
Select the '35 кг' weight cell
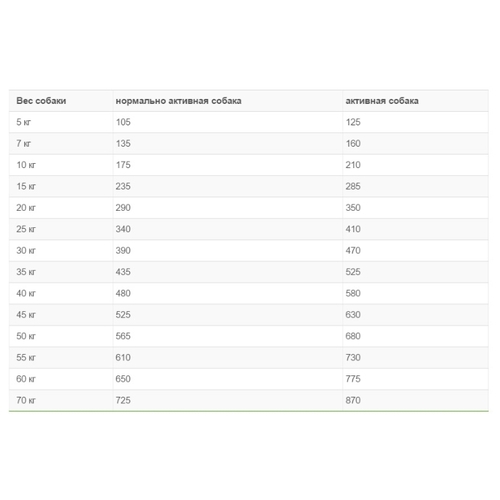coord(26,272)
